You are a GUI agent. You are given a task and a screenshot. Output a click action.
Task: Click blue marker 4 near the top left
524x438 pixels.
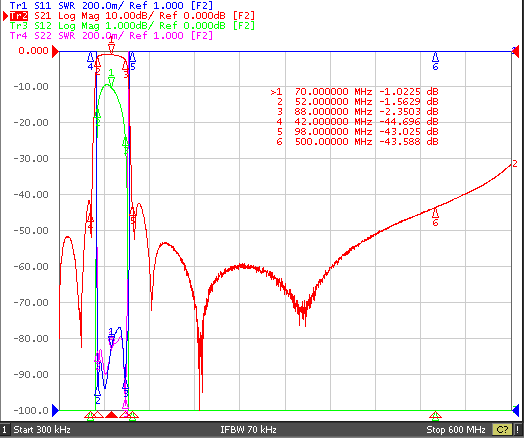click(90, 61)
